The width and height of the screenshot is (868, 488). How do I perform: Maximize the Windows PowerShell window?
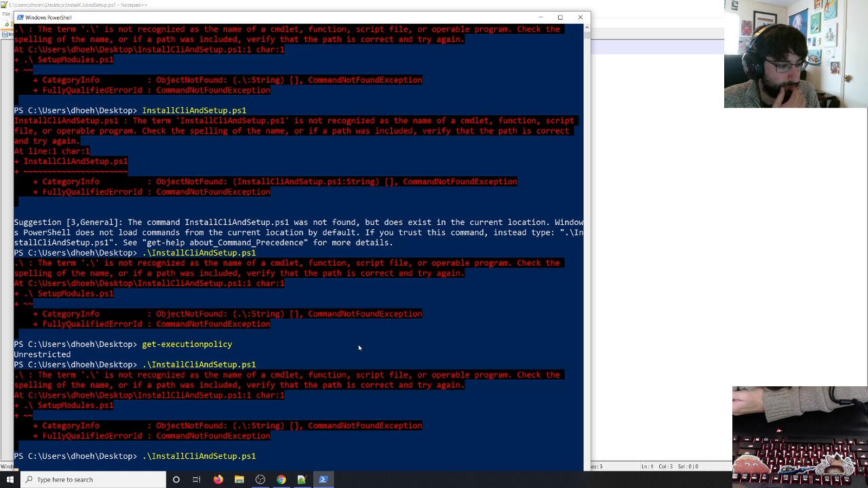[x=560, y=18]
